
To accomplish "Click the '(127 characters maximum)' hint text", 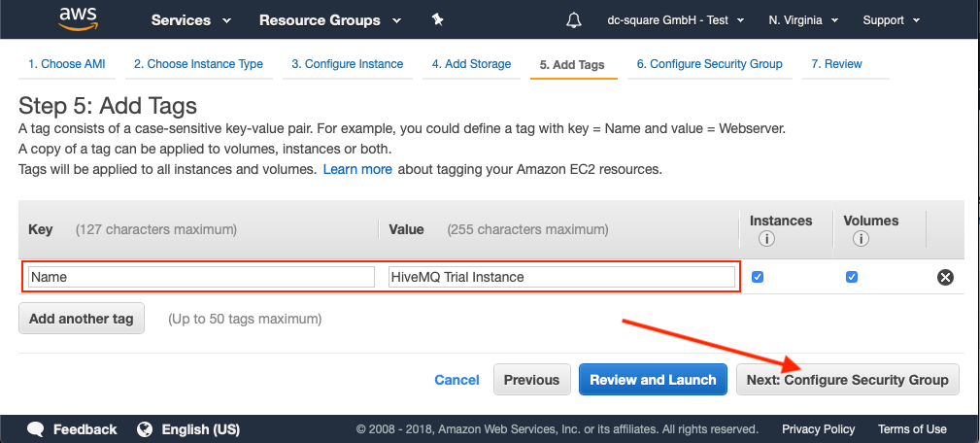I will click(156, 229).
